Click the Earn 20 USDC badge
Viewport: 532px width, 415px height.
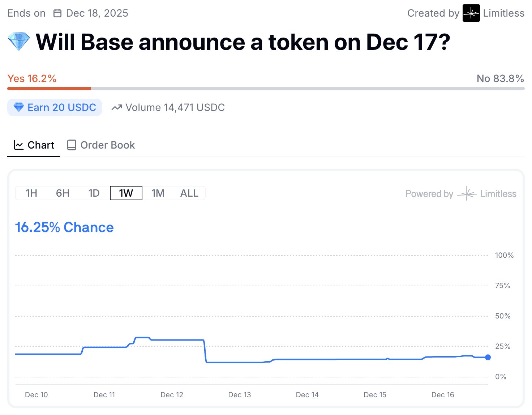[55, 107]
